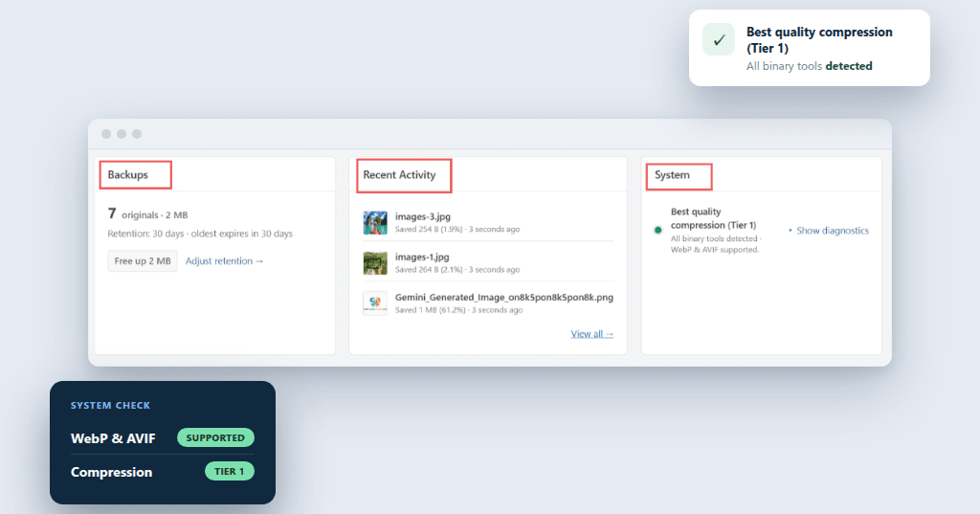Open the Gemini generated image thumbnail

375,303
